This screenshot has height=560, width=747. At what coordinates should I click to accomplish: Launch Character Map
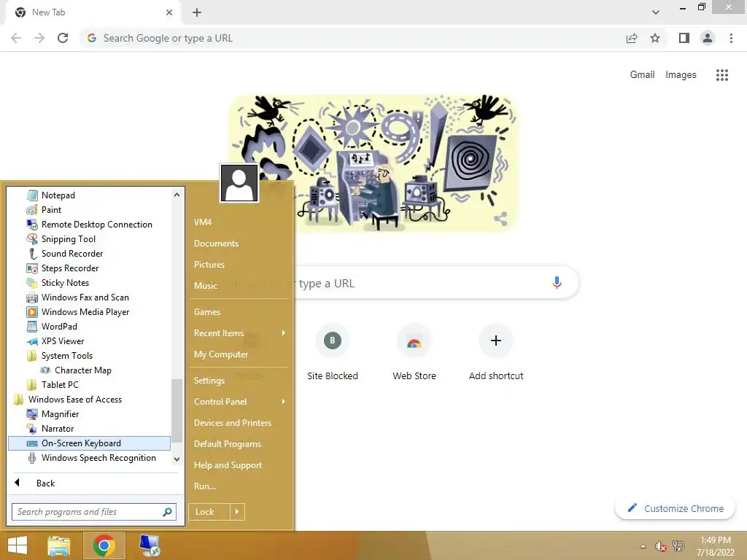coord(83,370)
